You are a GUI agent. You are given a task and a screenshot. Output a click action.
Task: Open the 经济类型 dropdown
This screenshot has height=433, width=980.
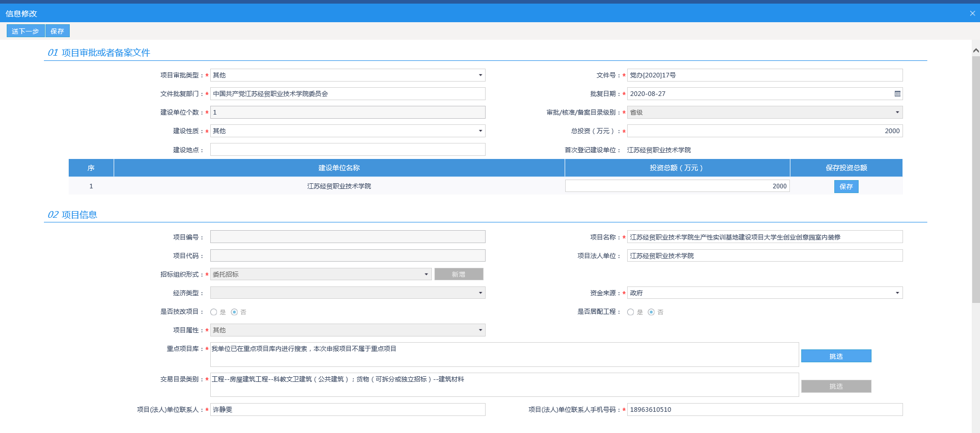pyautogui.click(x=480, y=293)
